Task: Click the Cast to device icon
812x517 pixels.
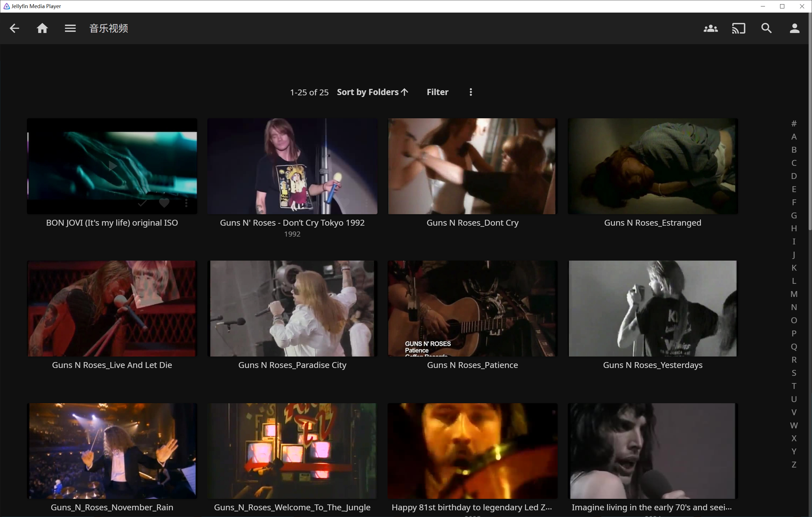Action: tap(738, 28)
